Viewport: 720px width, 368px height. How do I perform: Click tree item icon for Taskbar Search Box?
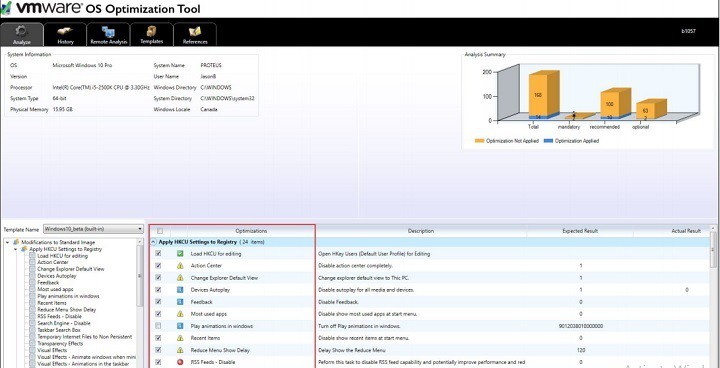[32, 330]
